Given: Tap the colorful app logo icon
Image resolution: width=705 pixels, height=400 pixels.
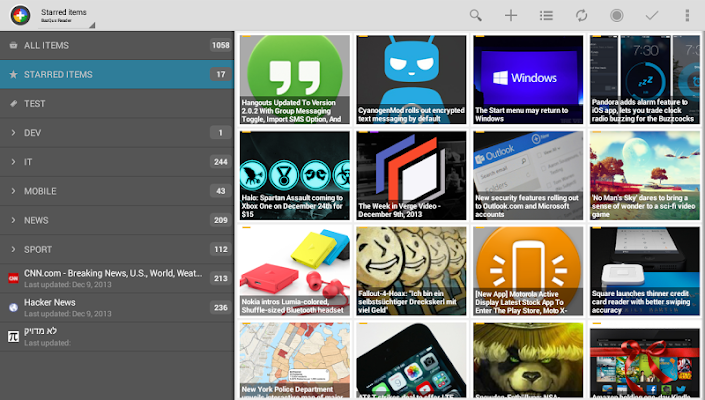Looking at the screenshot, I should pos(20,15).
